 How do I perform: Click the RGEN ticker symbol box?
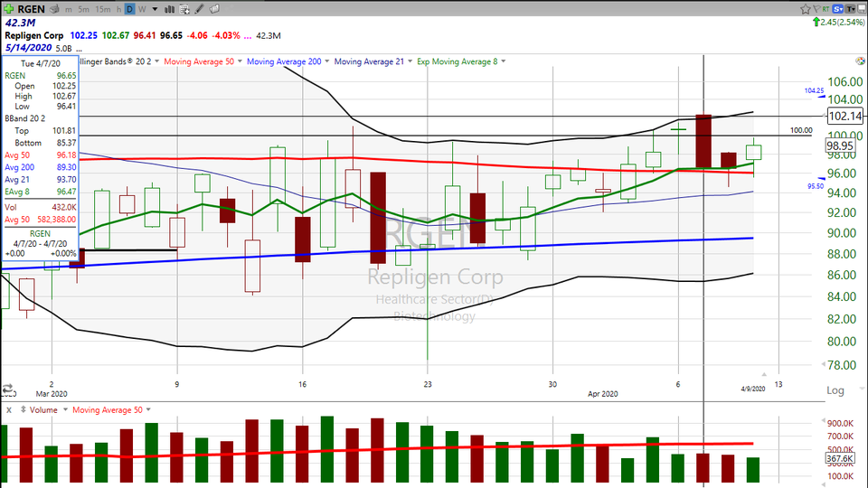click(31, 9)
